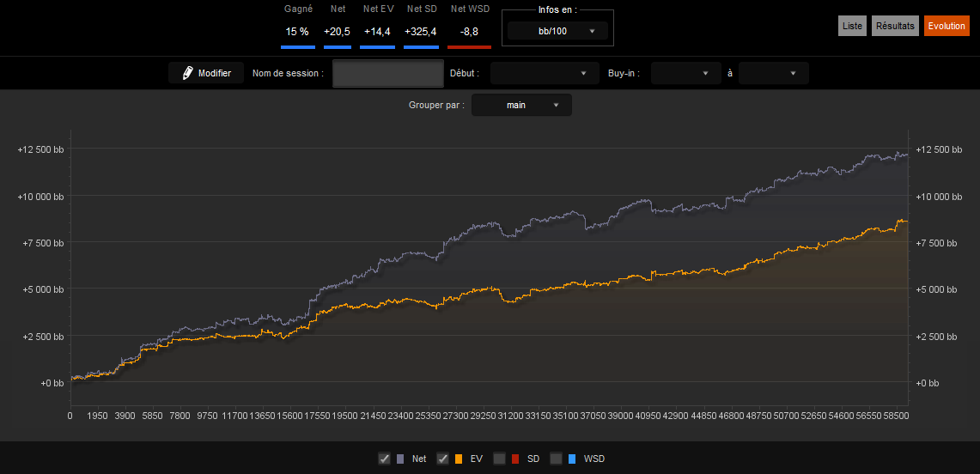Uncheck the EV series checkbox
Image resolution: width=980 pixels, height=474 pixels.
point(442,459)
